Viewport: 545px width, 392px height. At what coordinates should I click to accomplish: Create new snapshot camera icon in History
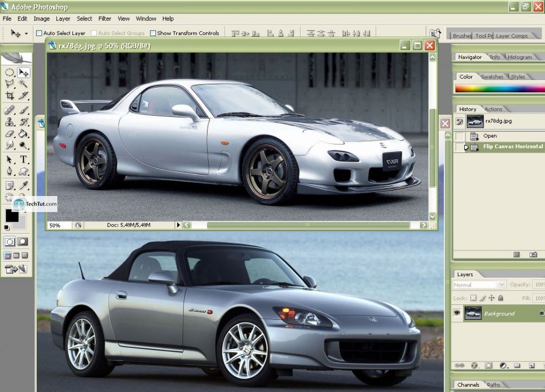[x=533, y=254]
